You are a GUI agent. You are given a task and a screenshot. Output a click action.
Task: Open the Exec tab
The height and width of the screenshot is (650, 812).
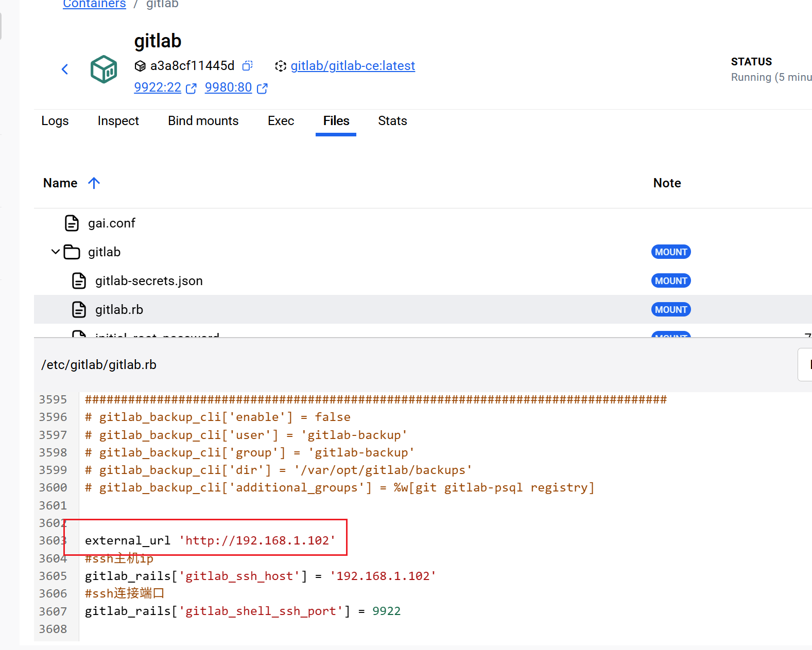(281, 121)
